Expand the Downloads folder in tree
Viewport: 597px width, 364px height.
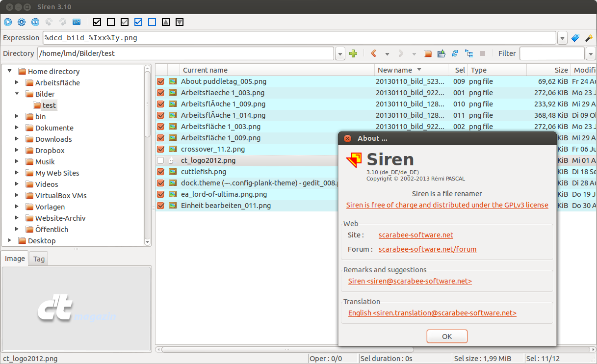point(17,139)
